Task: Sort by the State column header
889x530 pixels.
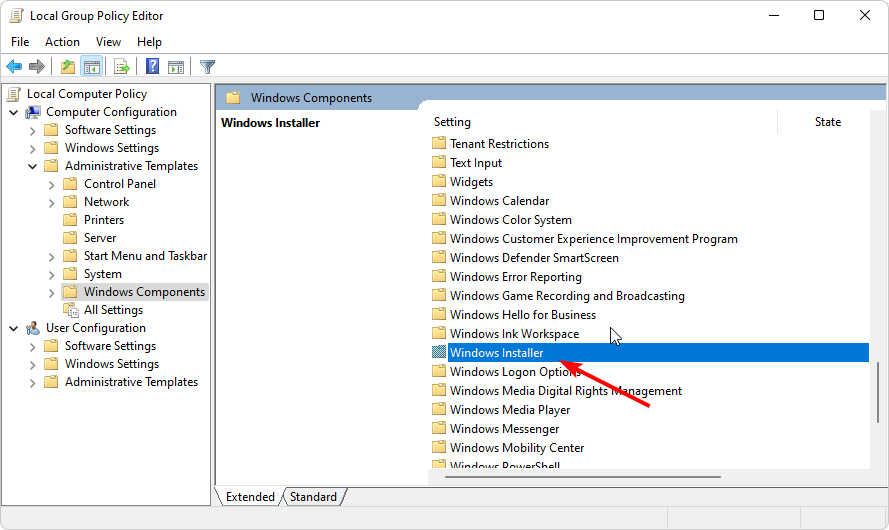Action: (828, 122)
